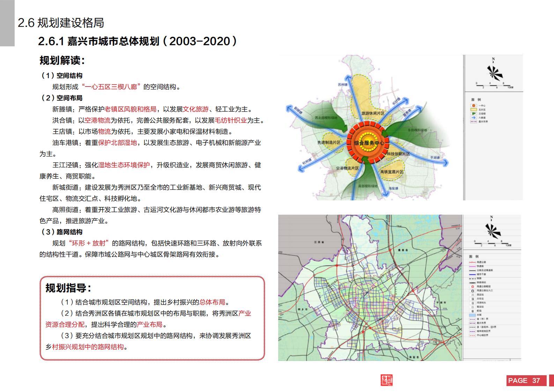Click '平湖塘' corridor label
The width and height of the screenshot is (554, 392).
pos(435,158)
